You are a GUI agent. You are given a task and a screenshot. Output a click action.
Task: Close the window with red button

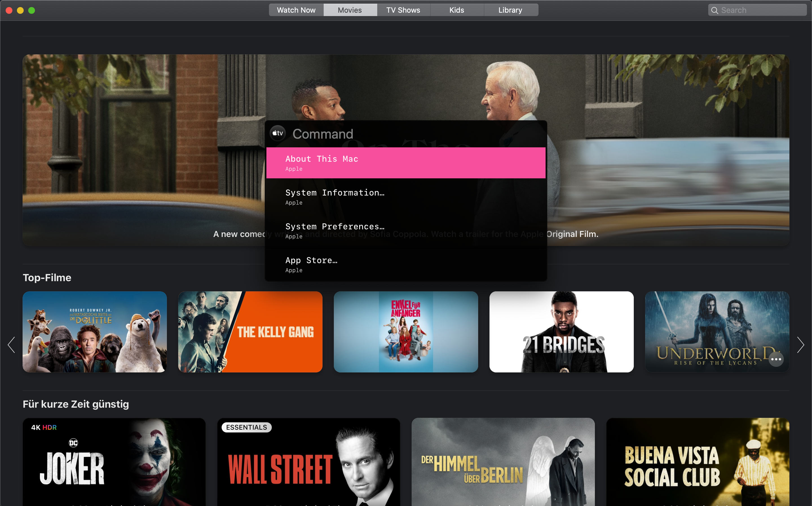pyautogui.click(x=9, y=10)
